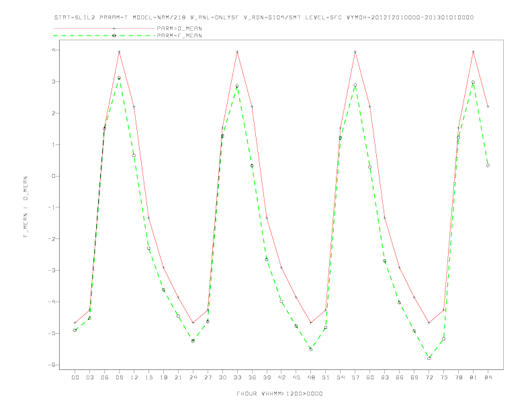Click the x-axis tick label 33
This screenshot has height=411, width=532.
[x=237, y=377]
